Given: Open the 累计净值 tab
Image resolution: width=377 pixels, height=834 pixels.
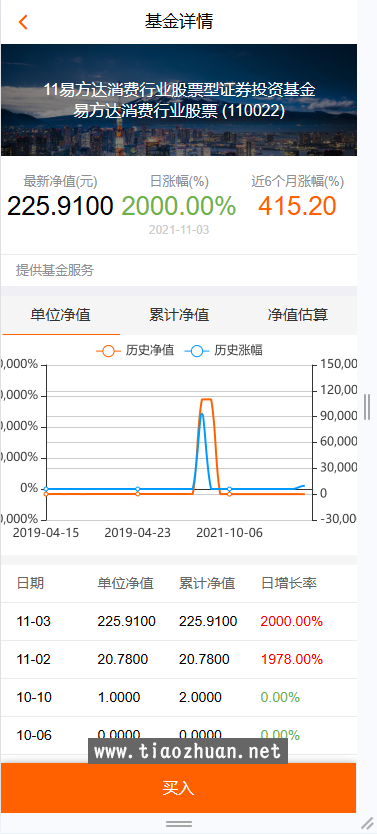Looking at the screenshot, I should (x=179, y=315).
